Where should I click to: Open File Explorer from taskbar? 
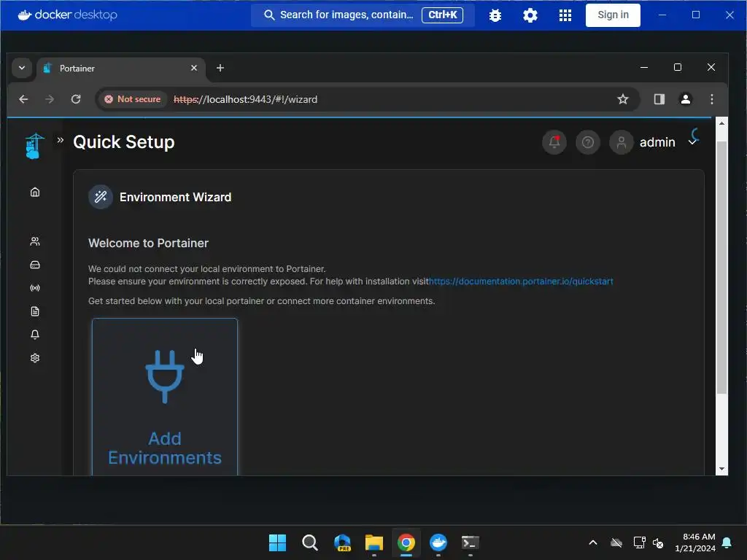tap(374, 542)
